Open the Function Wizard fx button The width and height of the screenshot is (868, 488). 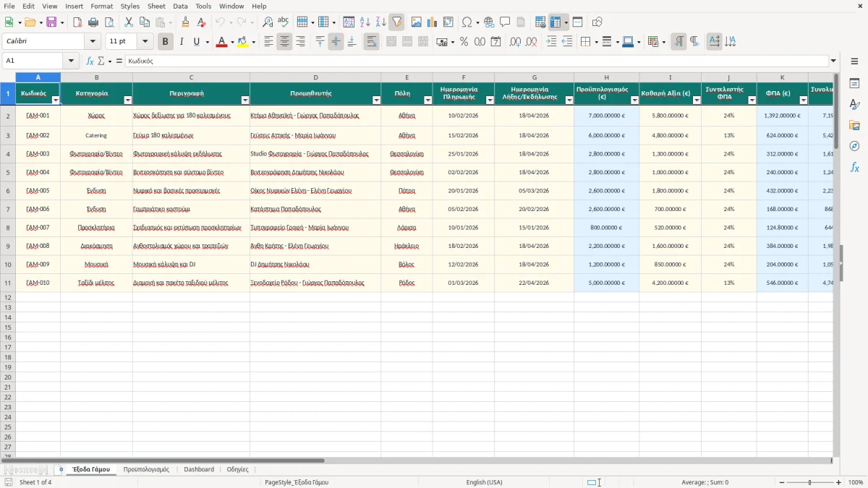coord(90,61)
